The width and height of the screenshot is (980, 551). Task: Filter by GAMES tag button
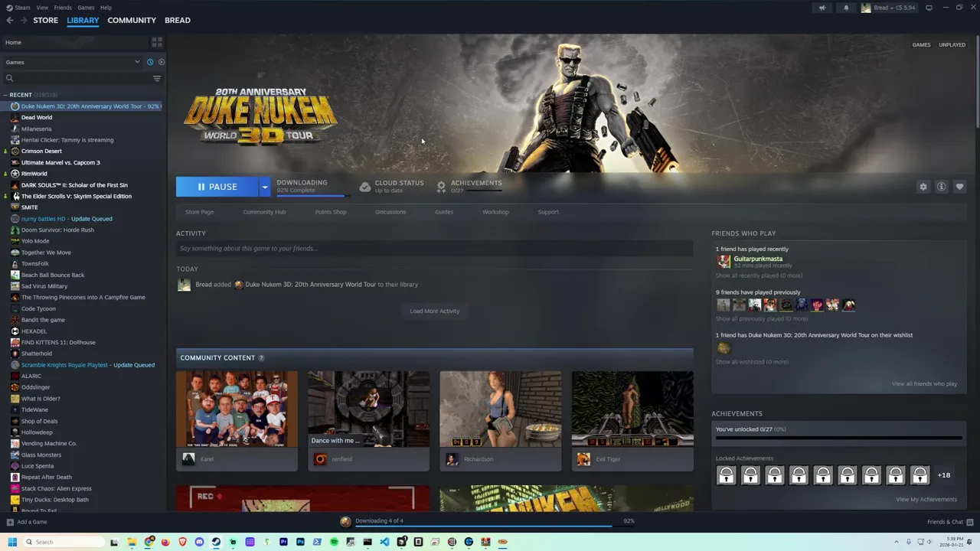[921, 44]
